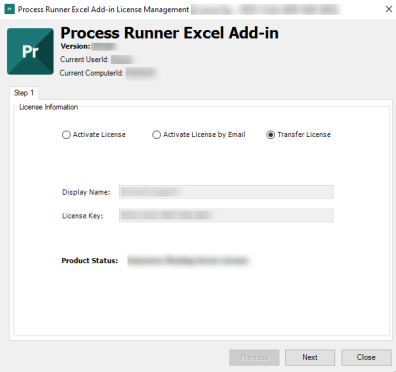396x372 pixels.
Task: Click into the License Key field
Action: pos(226,215)
